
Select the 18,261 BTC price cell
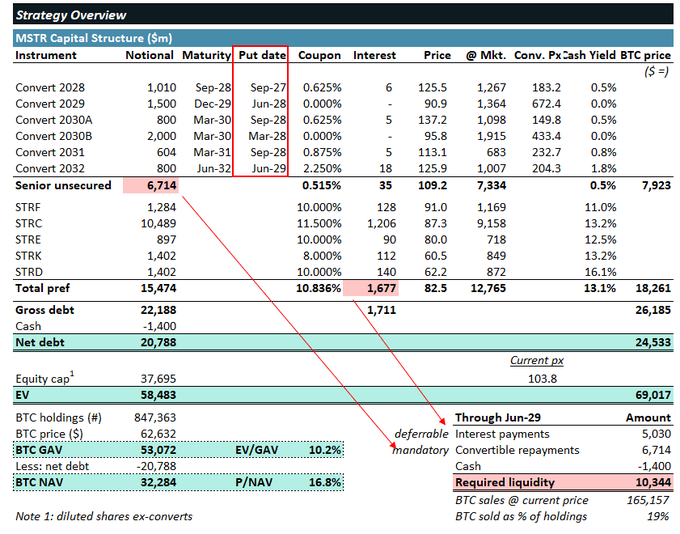[x=653, y=288]
